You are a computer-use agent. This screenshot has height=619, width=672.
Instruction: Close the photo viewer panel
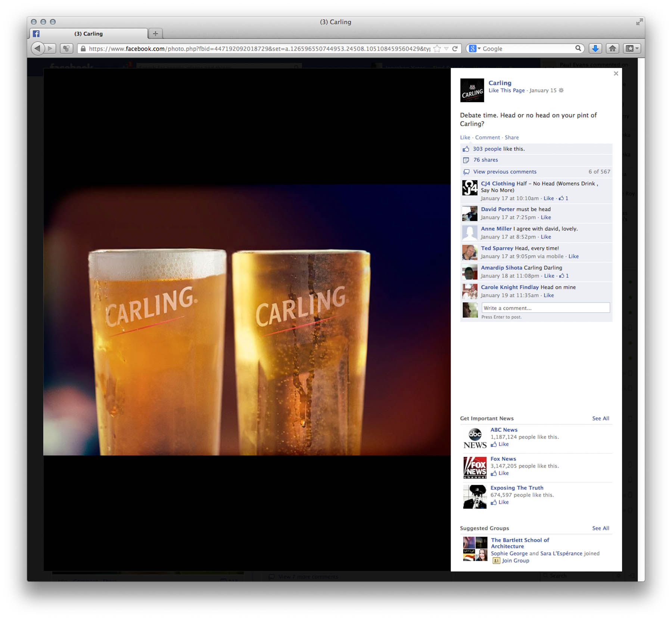pyautogui.click(x=616, y=74)
